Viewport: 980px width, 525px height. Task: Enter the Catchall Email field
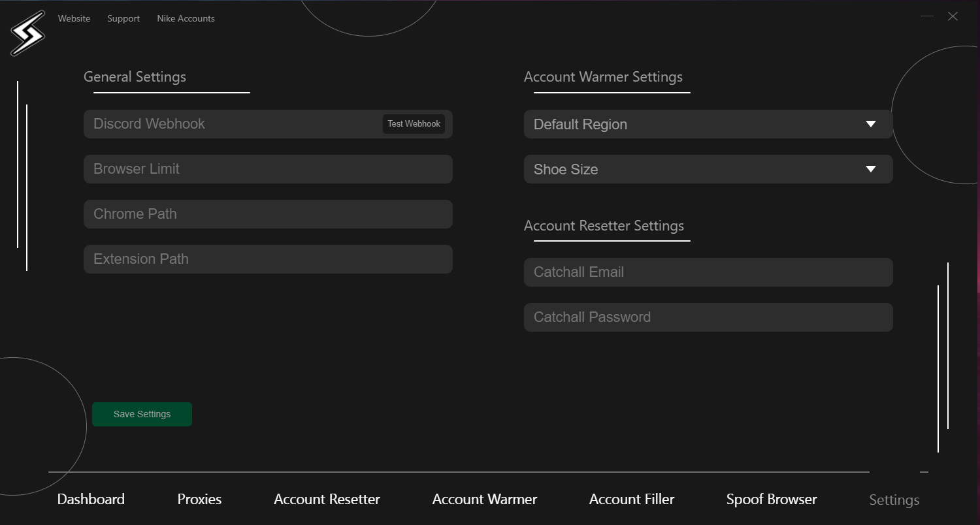click(708, 272)
